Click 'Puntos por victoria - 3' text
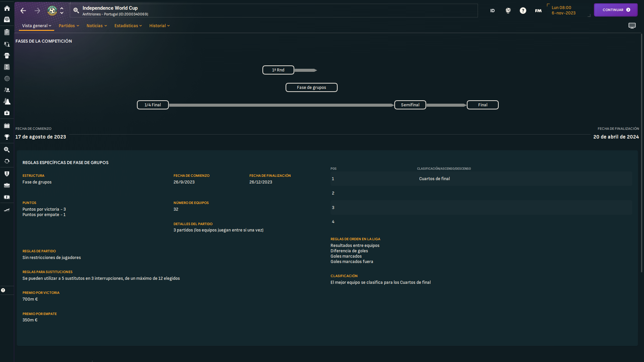Viewport: 644px width, 362px height. pos(44,209)
